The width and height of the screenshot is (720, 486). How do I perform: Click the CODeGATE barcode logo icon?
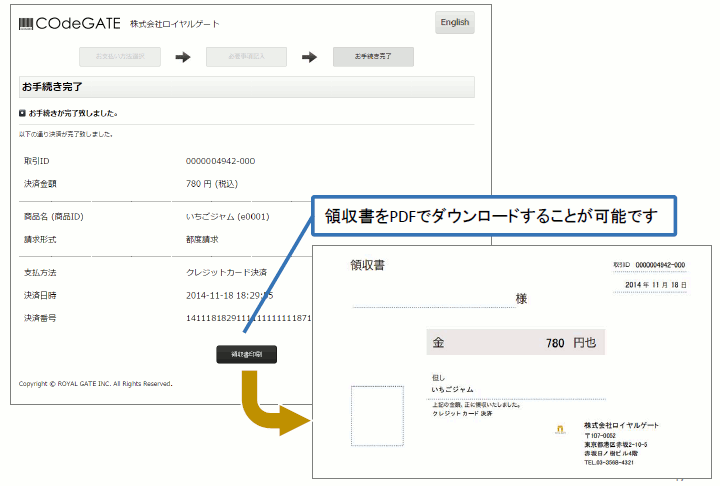pos(27,23)
